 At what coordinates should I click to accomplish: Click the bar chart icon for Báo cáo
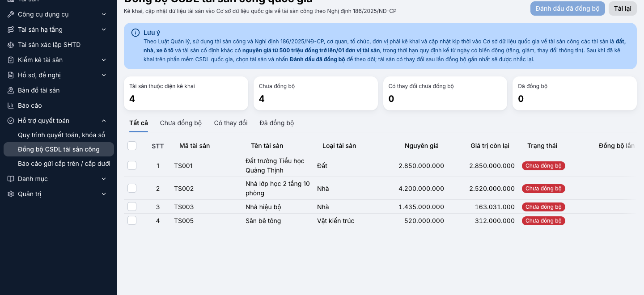(11, 105)
